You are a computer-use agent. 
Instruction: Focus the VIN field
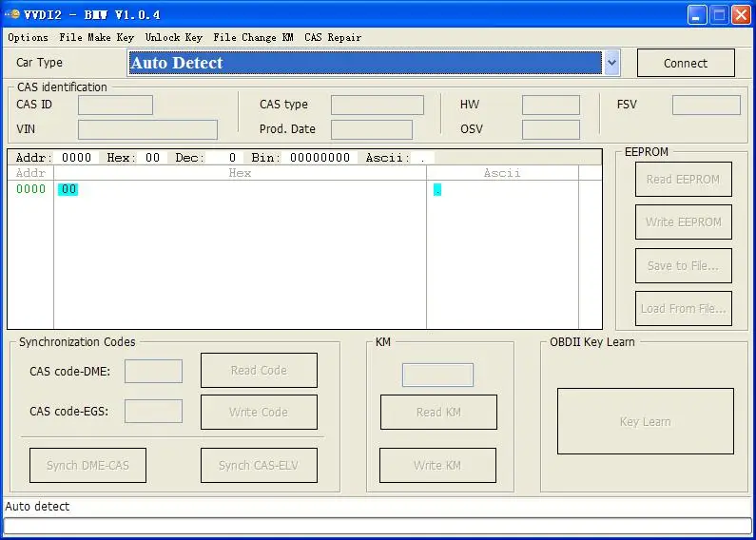click(x=147, y=129)
